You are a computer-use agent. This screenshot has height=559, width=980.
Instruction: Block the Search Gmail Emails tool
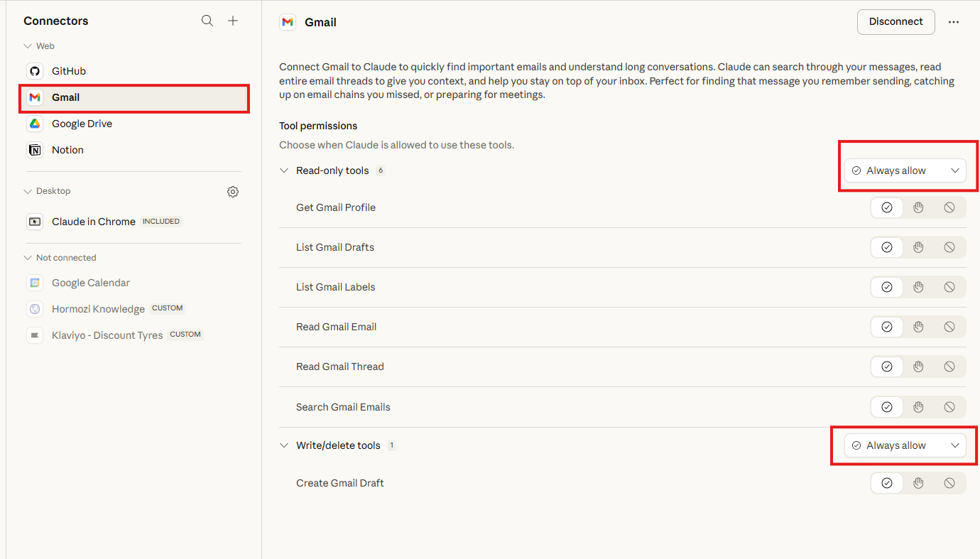(x=949, y=407)
